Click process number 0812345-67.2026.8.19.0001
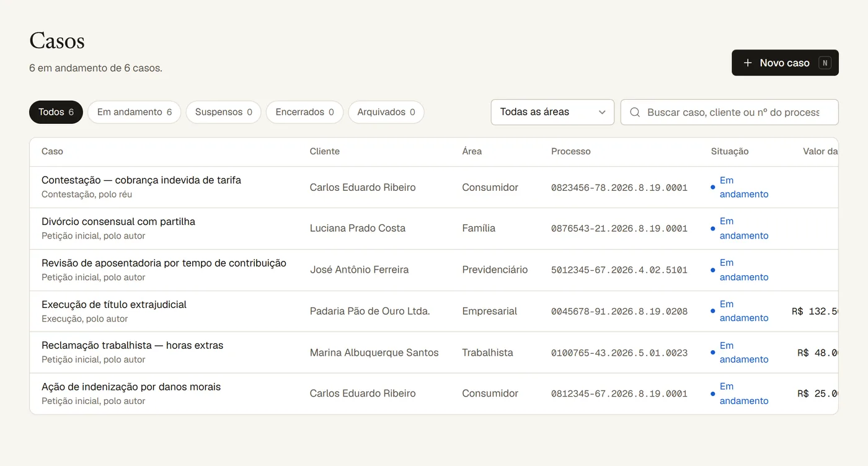The width and height of the screenshot is (868, 466). [619, 393]
